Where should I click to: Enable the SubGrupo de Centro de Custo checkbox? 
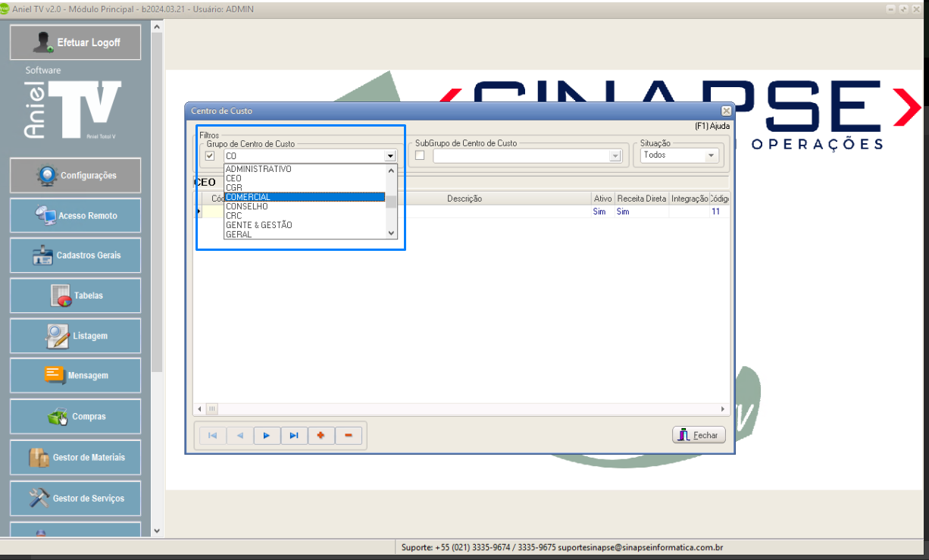pyautogui.click(x=420, y=155)
